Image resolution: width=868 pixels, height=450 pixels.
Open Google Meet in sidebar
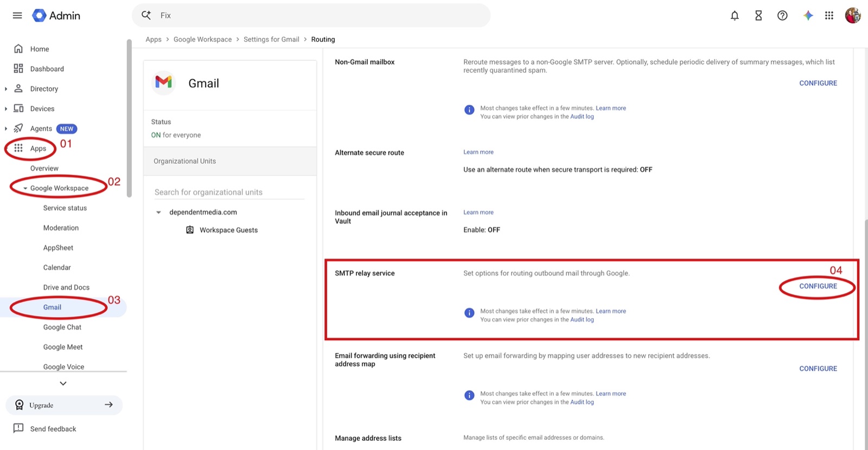tap(63, 347)
